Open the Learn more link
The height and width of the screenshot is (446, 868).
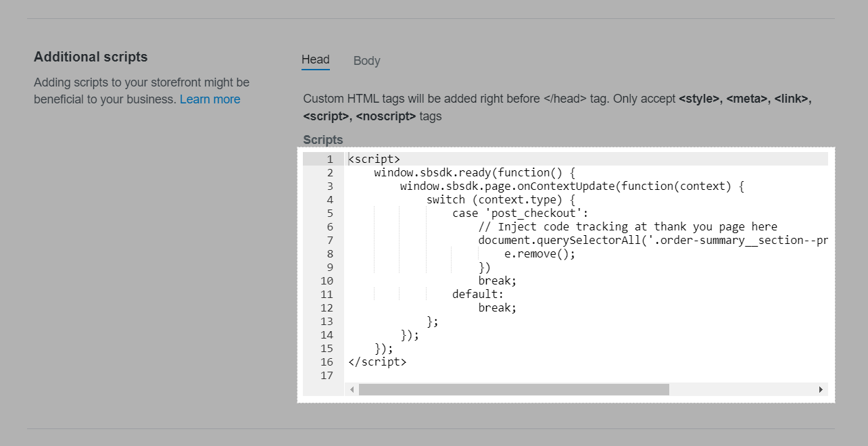pos(210,99)
